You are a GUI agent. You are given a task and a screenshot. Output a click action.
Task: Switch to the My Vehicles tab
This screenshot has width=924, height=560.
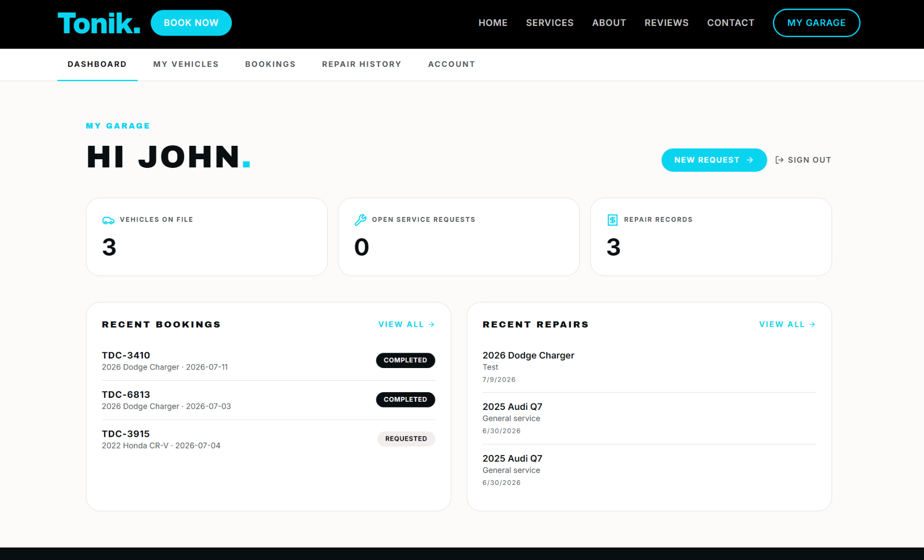pyautogui.click(x=186, y=64)
